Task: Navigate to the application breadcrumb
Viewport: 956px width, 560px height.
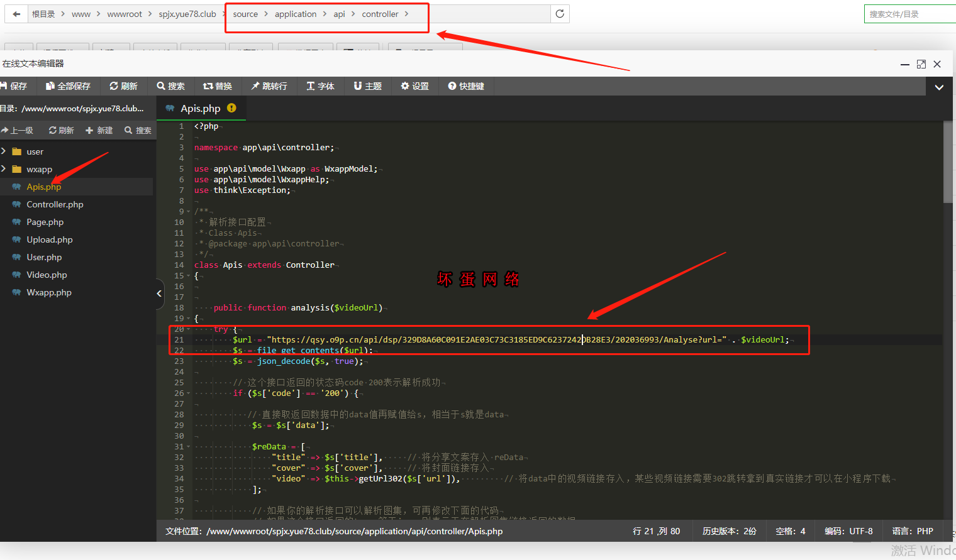Action: (296, 14)
